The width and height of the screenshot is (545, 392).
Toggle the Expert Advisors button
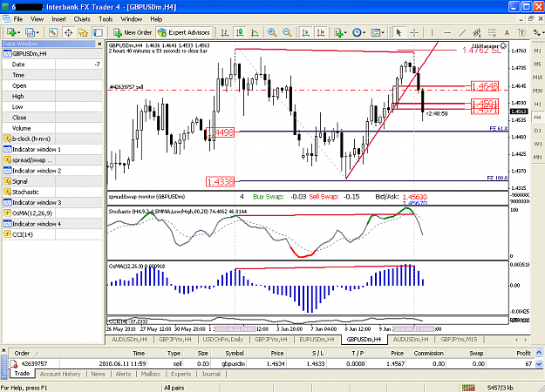184,32
